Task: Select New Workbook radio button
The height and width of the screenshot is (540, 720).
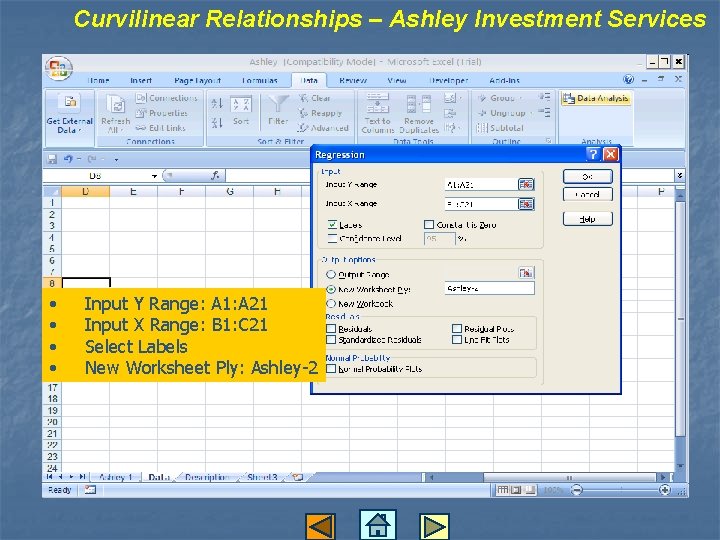Action: pos(331,304)
